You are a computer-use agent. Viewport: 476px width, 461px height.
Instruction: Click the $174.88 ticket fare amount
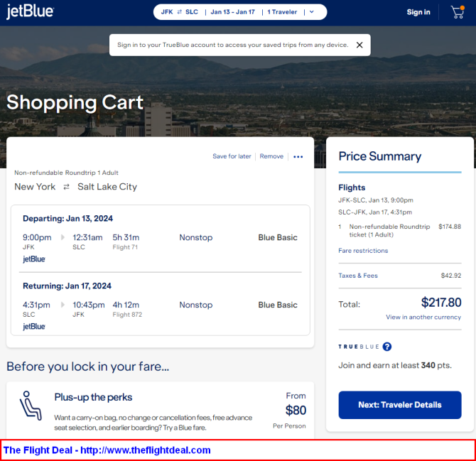click(x=450, y=227)
